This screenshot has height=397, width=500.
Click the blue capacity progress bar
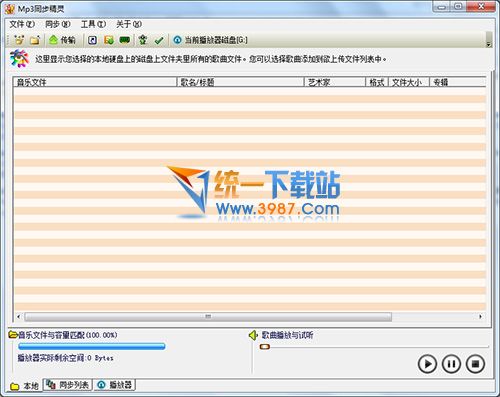(x=92, y=346)
